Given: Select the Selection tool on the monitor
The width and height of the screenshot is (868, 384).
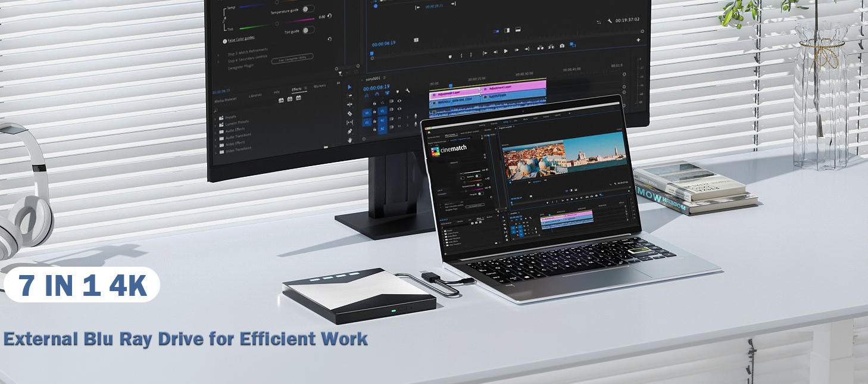Looking at the screenshot, I should coord(349,87).
